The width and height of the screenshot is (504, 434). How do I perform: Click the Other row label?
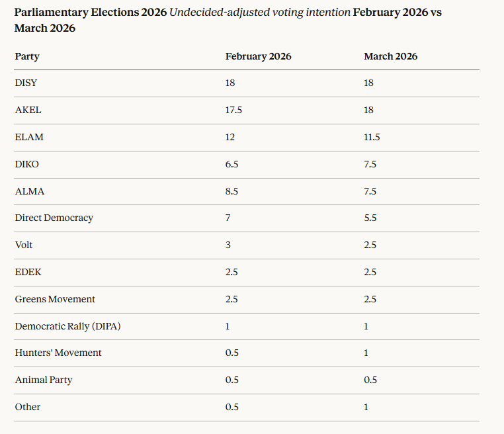28,407
